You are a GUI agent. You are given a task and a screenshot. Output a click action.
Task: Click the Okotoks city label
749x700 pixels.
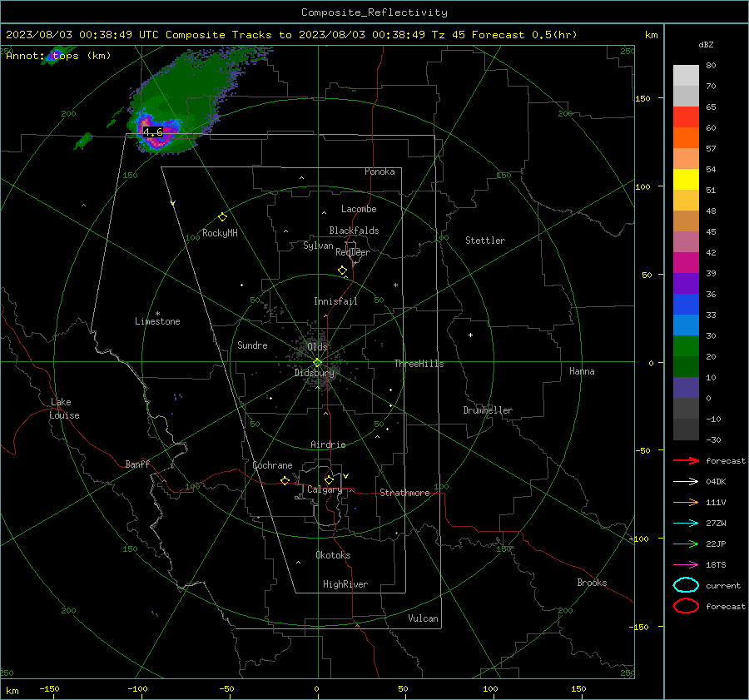[x=333, y=555]
